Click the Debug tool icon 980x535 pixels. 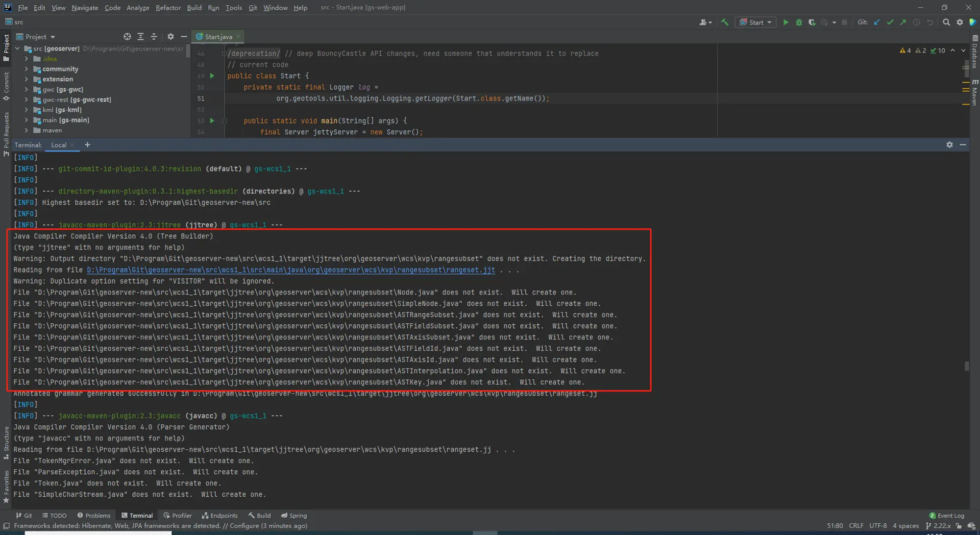point(799,23)
